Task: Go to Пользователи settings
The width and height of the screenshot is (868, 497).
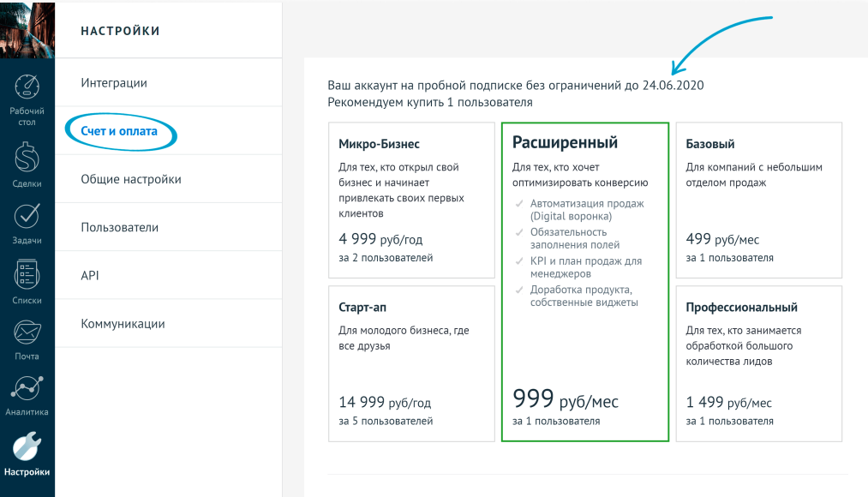Action: 120,228
